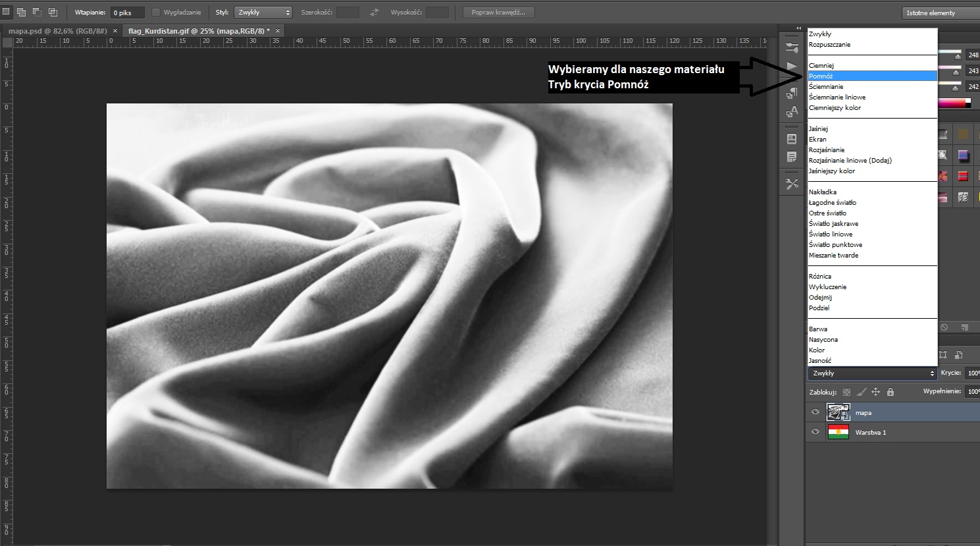Open the Paragraph Styles panel icon
Screen dimensions: 980x546
792,93
